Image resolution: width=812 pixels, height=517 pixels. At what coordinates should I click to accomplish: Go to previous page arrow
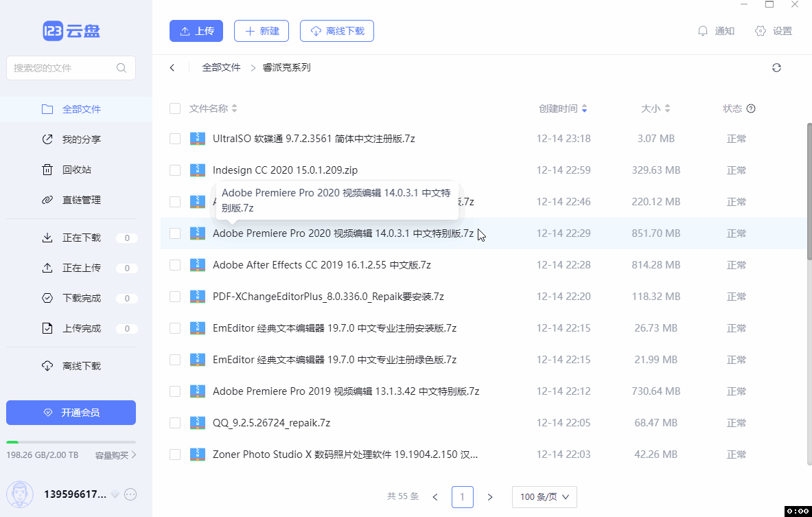435,497
